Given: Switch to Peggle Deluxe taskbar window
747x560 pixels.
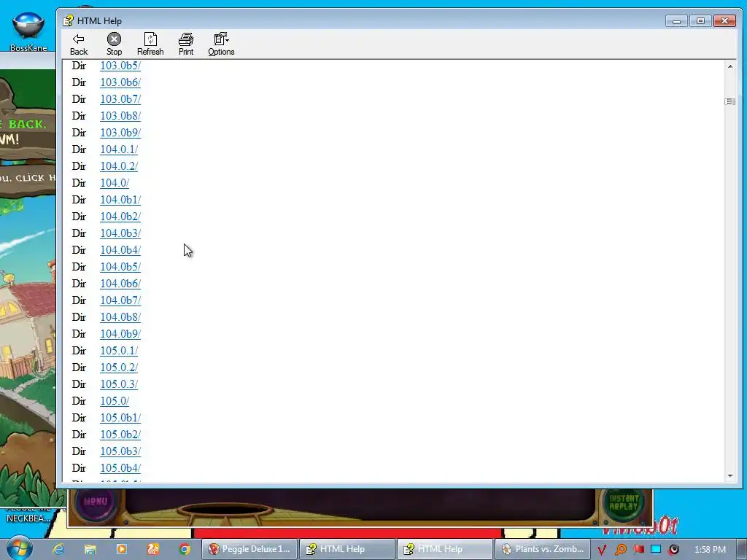Looking at the screenshot, I should pos(249,549).
